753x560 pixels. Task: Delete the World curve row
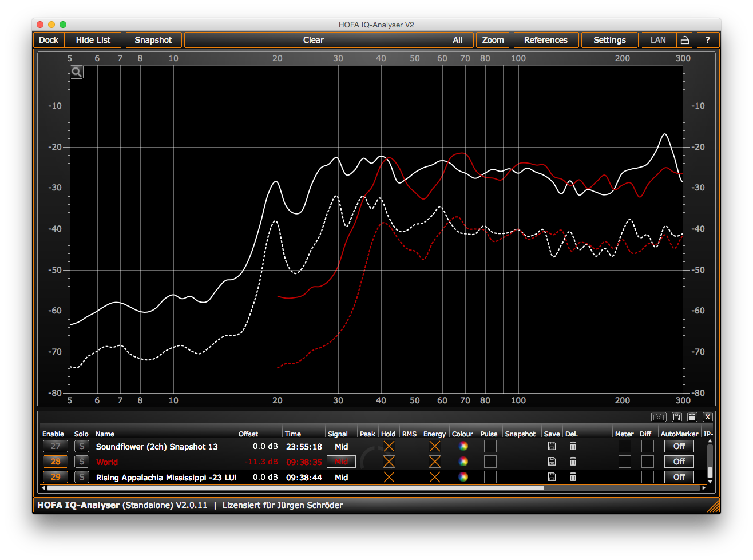pyautogui.click(x=573, y=462)
